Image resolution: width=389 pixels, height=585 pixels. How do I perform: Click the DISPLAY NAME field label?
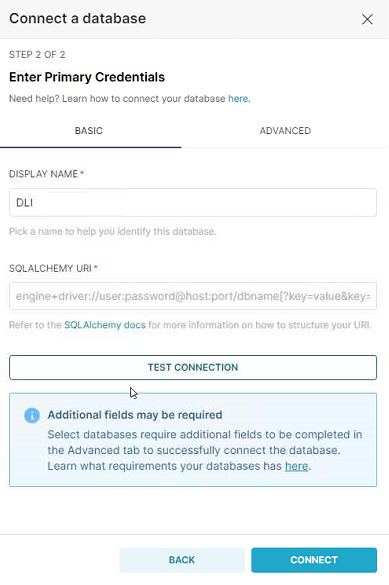(x=44, y=174)
